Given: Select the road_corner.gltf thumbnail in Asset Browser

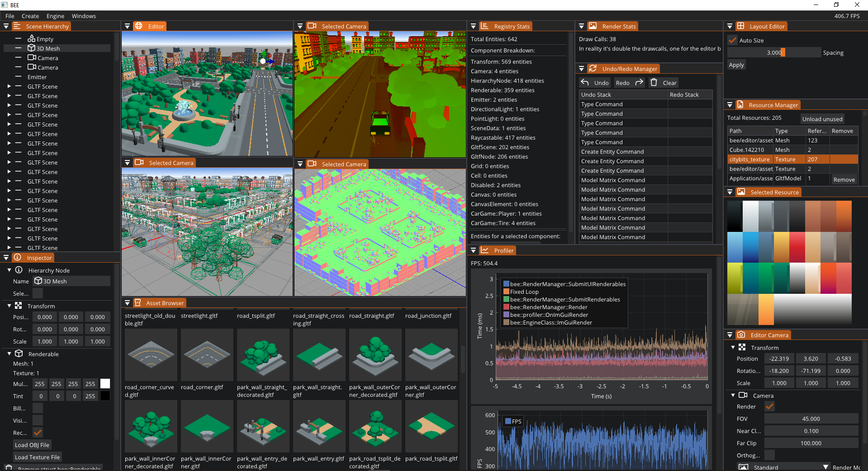Looking at the screenshot, I should (207, 355).
